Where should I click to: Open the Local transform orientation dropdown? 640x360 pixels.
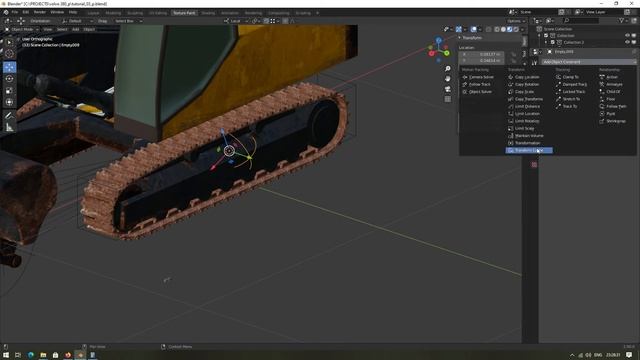point(236,21)
